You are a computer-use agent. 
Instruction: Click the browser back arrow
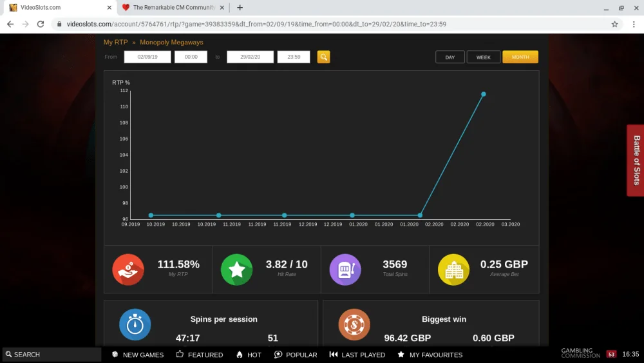pyautogui.click(x=10, y=24)
